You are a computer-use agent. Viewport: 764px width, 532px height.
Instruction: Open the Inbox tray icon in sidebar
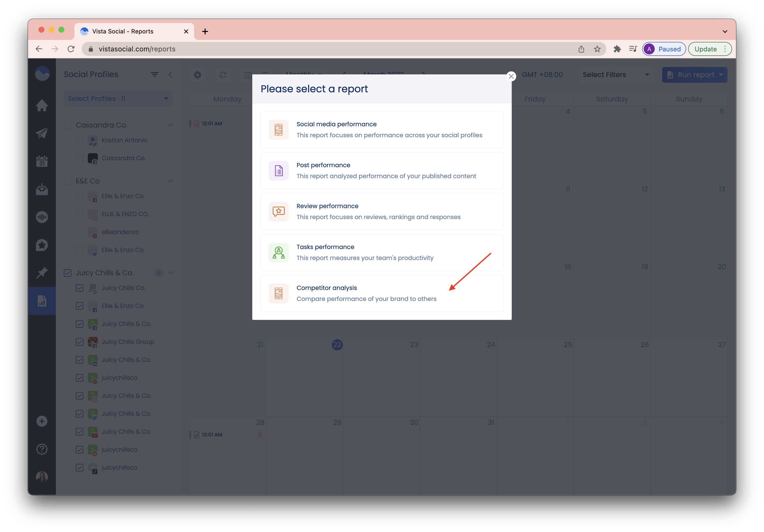pos(42,189)
